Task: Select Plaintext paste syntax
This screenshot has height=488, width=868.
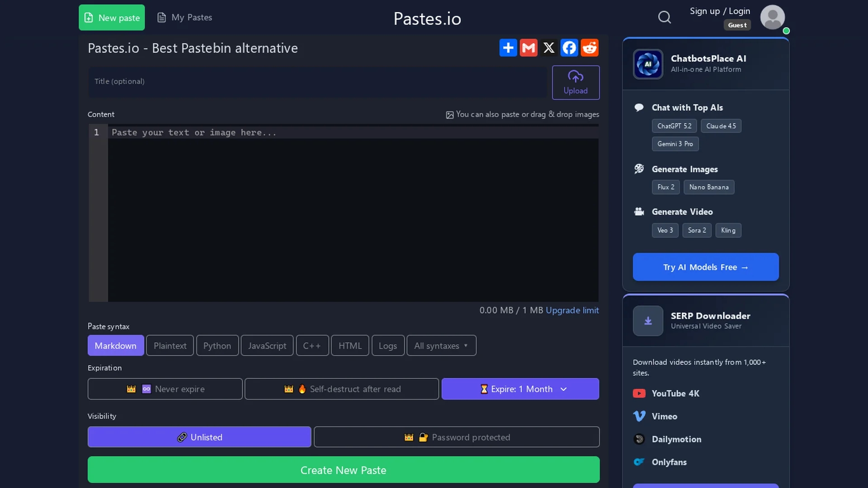Action: point(170,345)
